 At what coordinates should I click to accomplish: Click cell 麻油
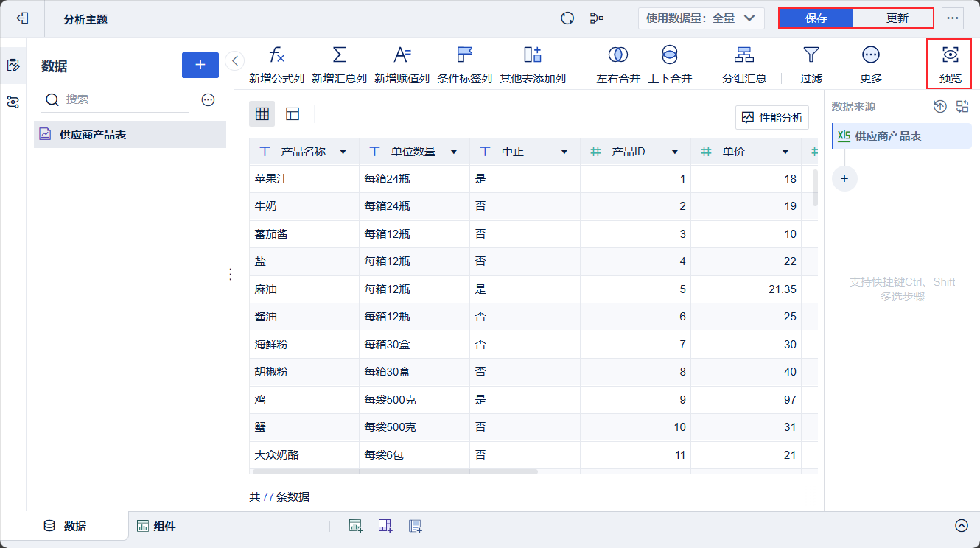pos(304,289)
